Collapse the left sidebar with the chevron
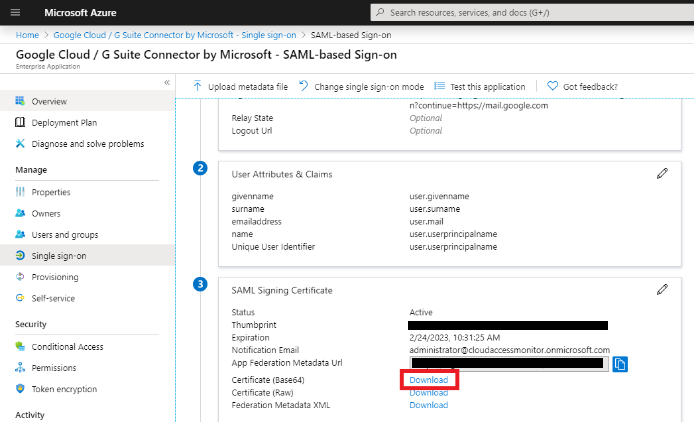The width and height of the screenshot is (694, 422). tap(167, 82)
